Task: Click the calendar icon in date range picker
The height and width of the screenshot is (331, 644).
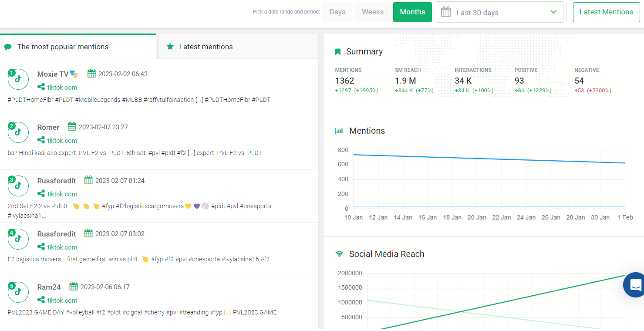Action: tap(446, 12)
